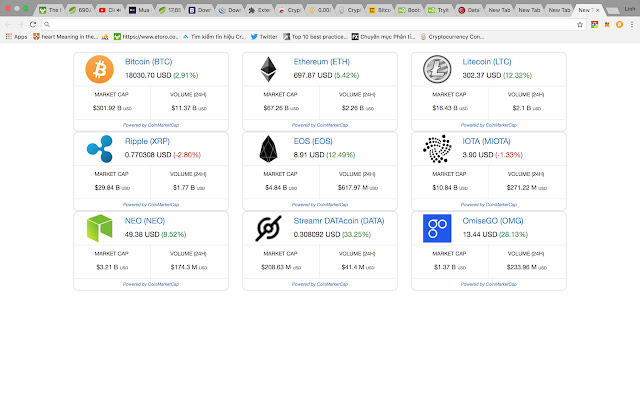Open the Litecoin (LTC) link
640x400 pixels.
(487, 62)
